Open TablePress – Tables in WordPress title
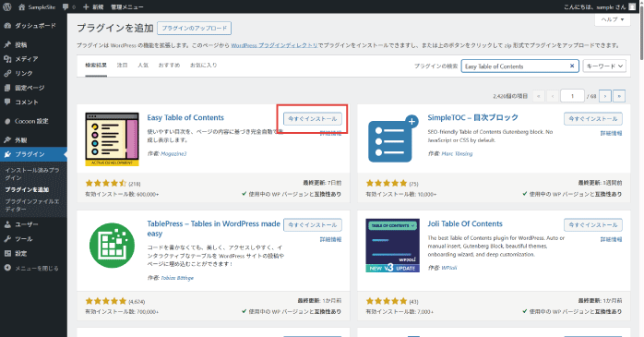 pos(213,228)
